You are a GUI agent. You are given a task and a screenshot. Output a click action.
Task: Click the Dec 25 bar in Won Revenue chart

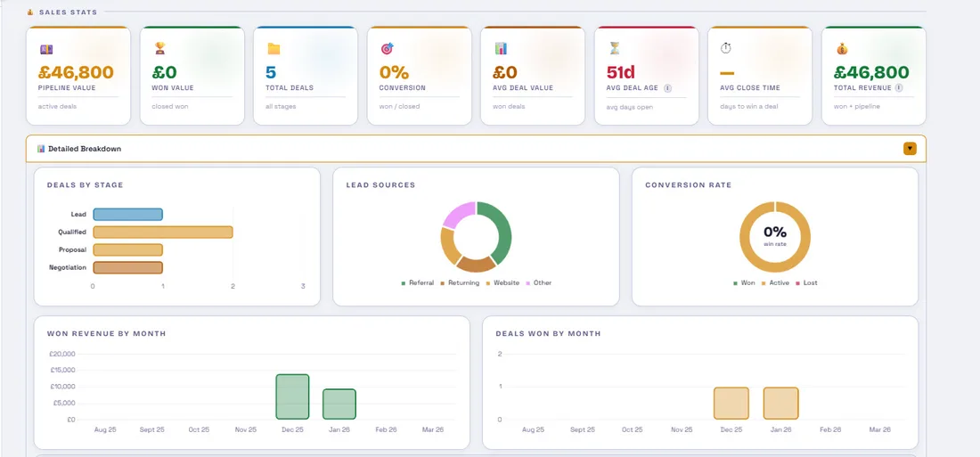click(x=292, y=396)
